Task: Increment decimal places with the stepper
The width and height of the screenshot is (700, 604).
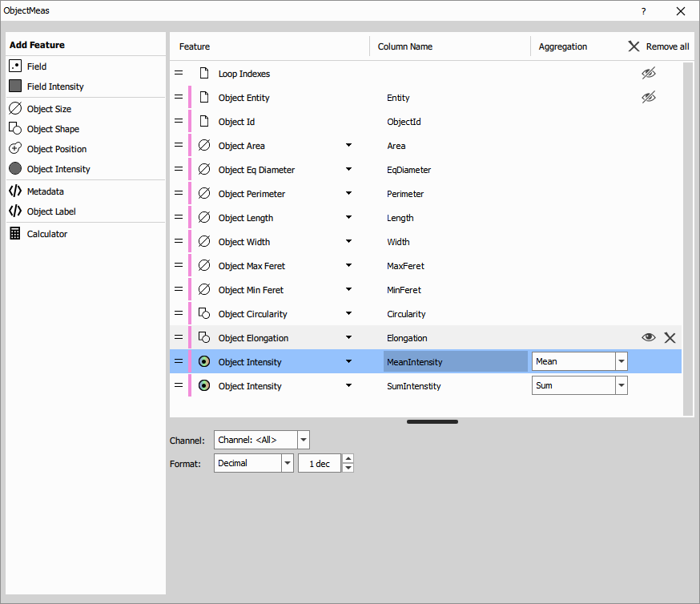Action: [348, 459]
